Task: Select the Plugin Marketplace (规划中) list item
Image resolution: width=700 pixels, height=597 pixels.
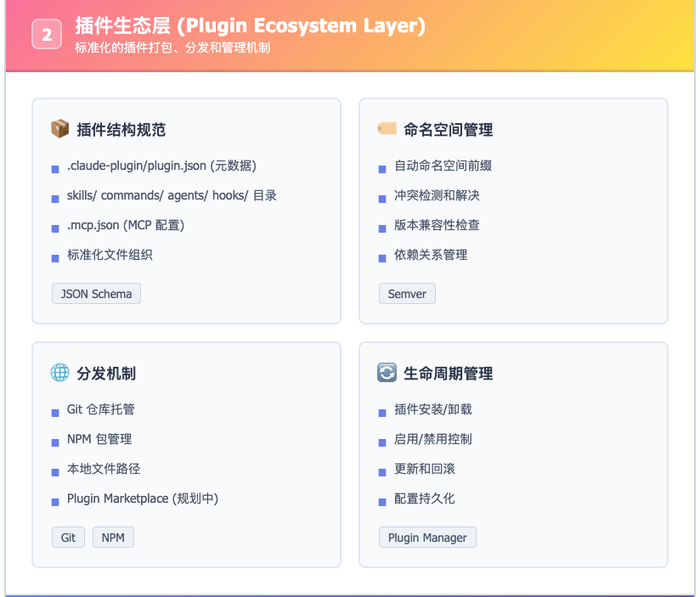Action: pyautogui.click(x=143, y=498)
